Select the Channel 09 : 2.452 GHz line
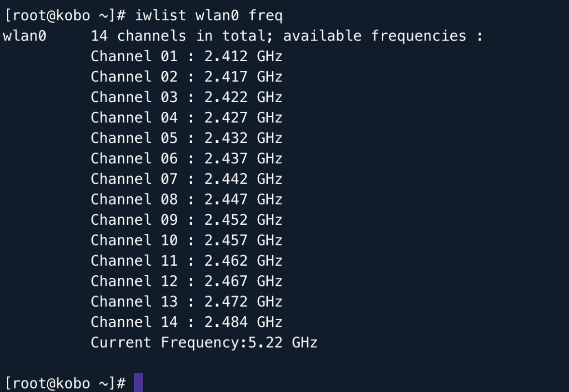 186,220
